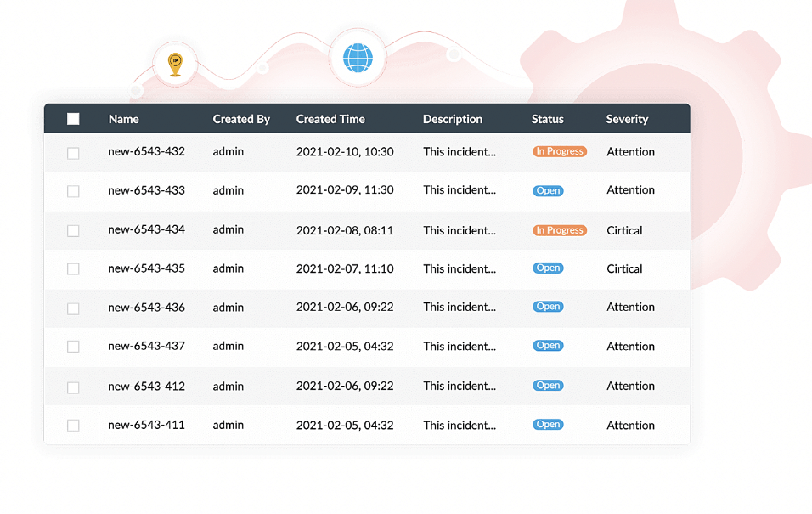Check the box for new-6543-412
This screenshot has width=812, height=514.
coord(73,387)
